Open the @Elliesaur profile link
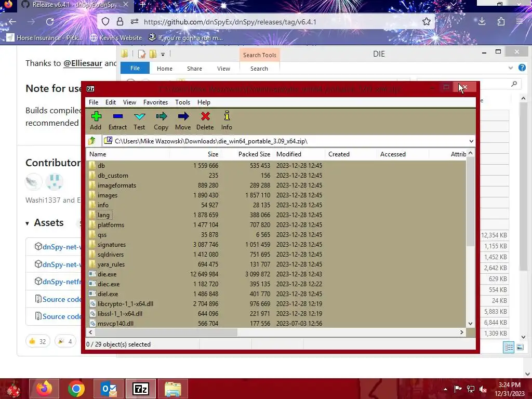The width and height of the screenshot is (532, 399). 83,63
